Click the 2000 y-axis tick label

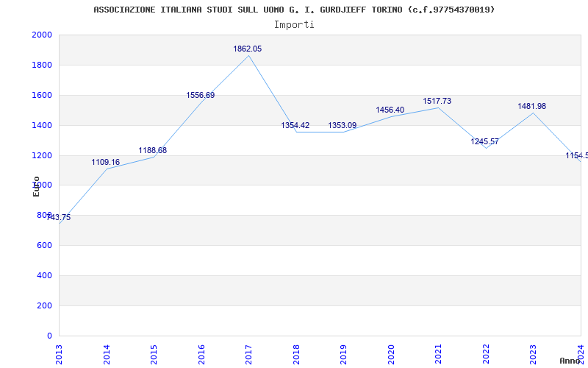click(42, 35)
